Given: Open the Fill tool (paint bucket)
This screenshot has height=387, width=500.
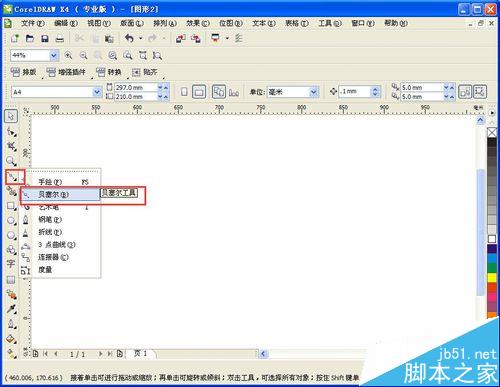Looking at the screenshot, I should click(x=11, y=339).
